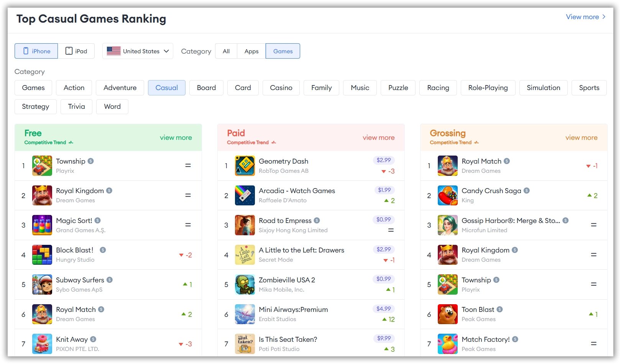Viewport: 621px width, 364px height.
Task: Click Competitive Trend chart icon under Grossing
Action: pyautogui.click(x=476, y=143)
